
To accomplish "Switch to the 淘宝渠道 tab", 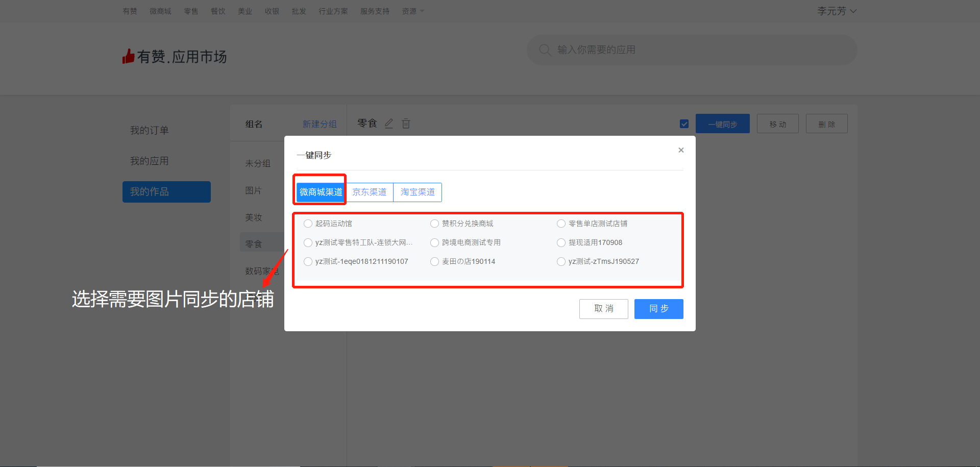I will (x=418, y=192).
